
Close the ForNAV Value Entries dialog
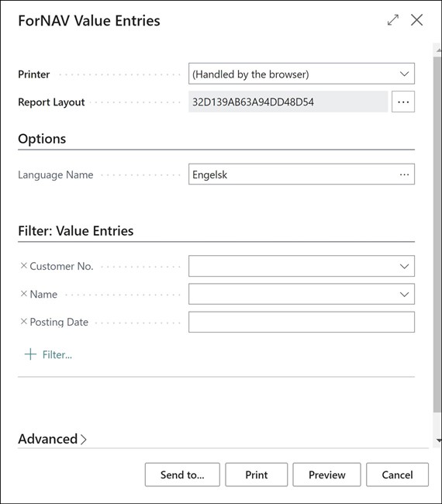[417, 20]
